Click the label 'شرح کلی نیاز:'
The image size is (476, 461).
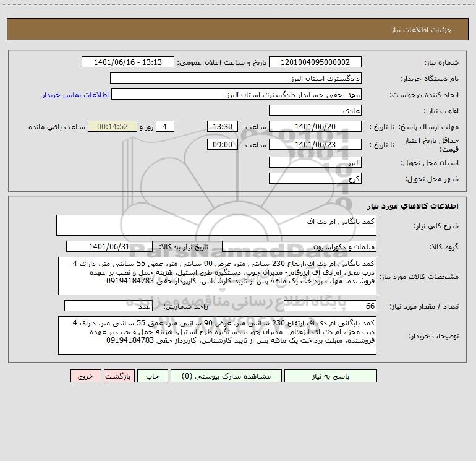[436, 226]
